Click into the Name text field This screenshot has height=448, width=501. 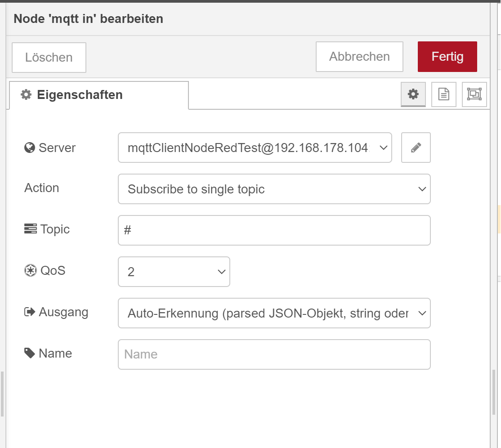pos(274,354)
